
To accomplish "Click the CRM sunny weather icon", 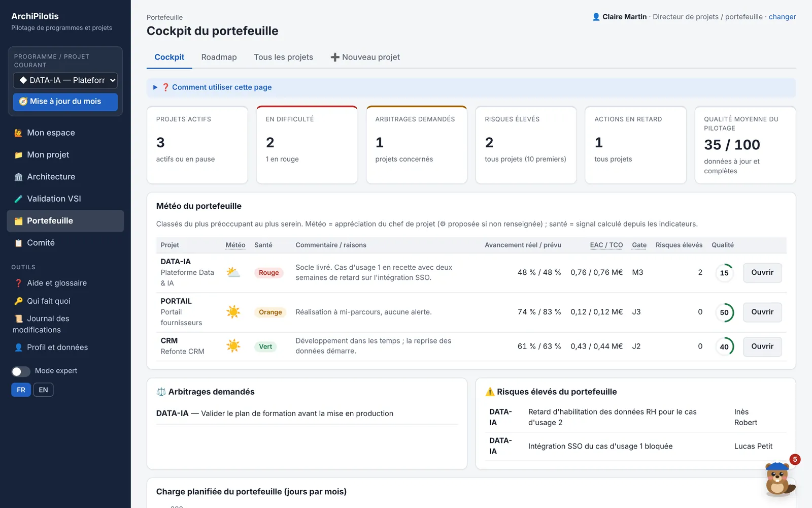I will (x=233, y=346).
